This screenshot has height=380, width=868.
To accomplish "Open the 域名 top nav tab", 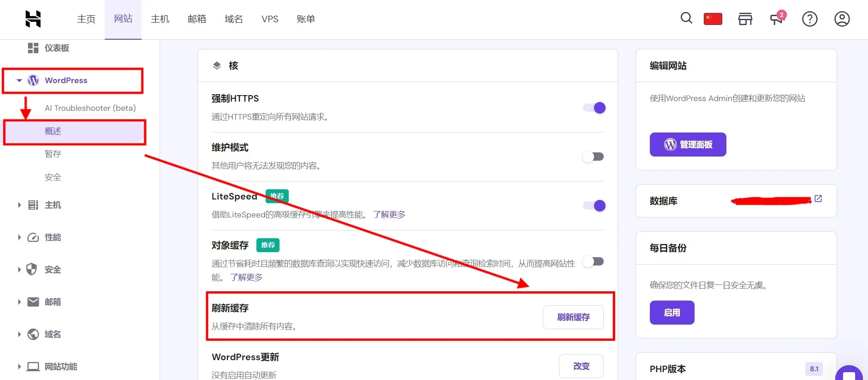I will coord(234,19).
